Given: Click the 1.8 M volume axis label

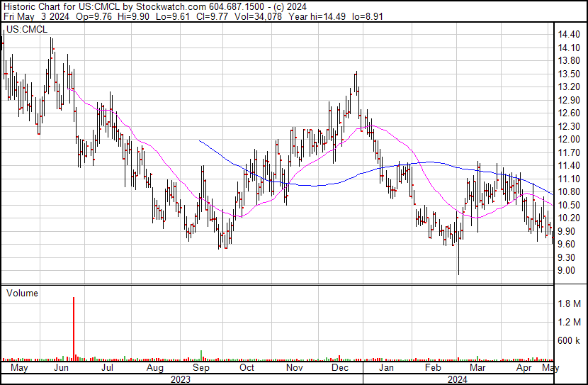Looking at the screenshot, I should [570, 303].
